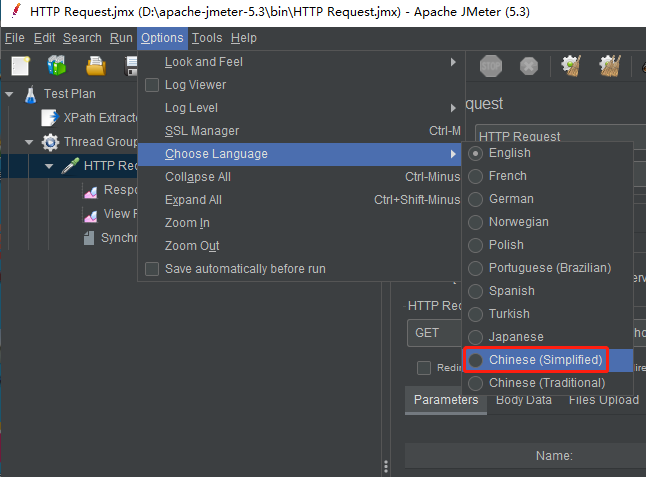The height and width of the screenshot is (477, 646).
Task: Click Zoom Out menu entry
Action: 300,247
